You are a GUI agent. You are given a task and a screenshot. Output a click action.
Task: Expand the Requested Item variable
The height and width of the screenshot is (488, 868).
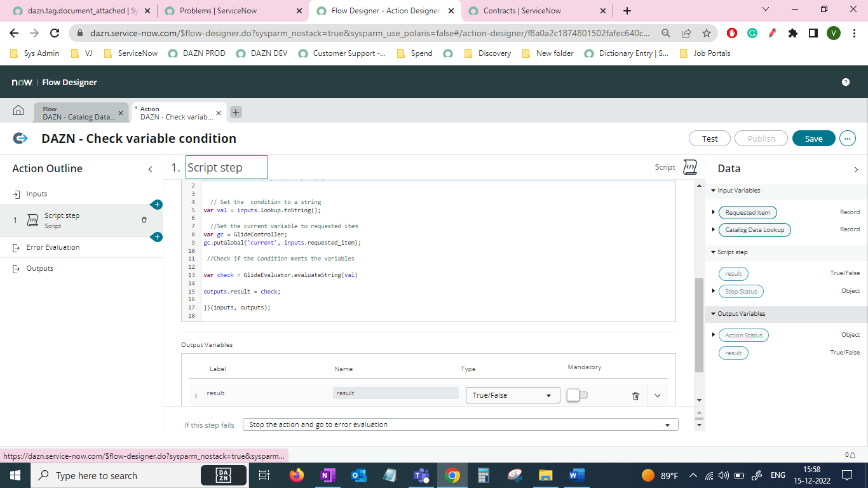point(714,213)
